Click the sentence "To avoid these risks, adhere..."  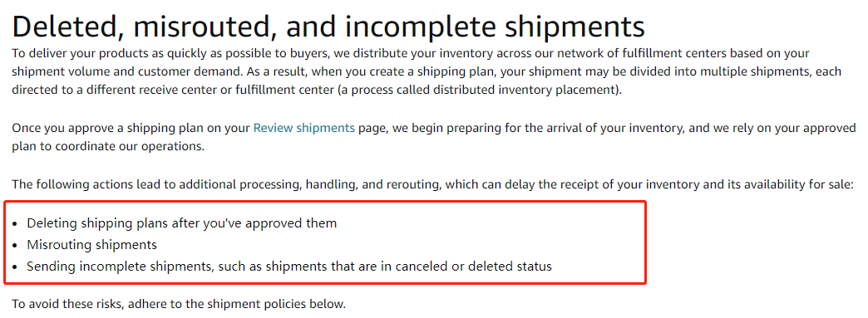[179, 304]
